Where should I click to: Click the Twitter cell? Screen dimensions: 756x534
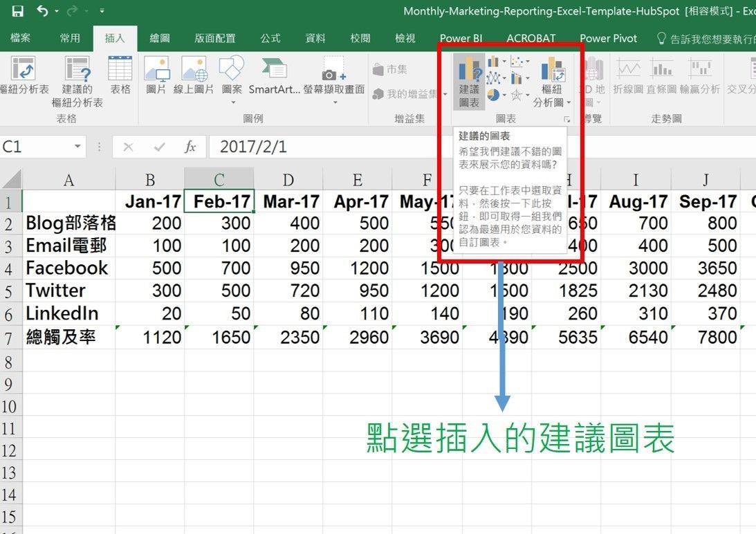[69, 291]
